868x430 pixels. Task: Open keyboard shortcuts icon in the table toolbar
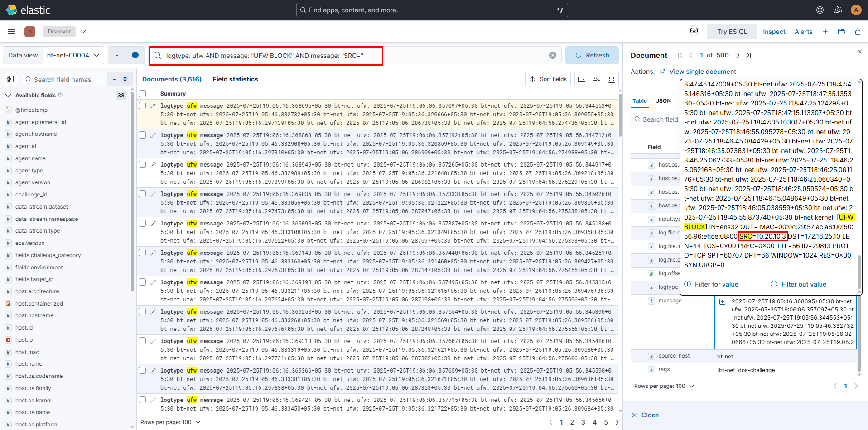[582, 79]
